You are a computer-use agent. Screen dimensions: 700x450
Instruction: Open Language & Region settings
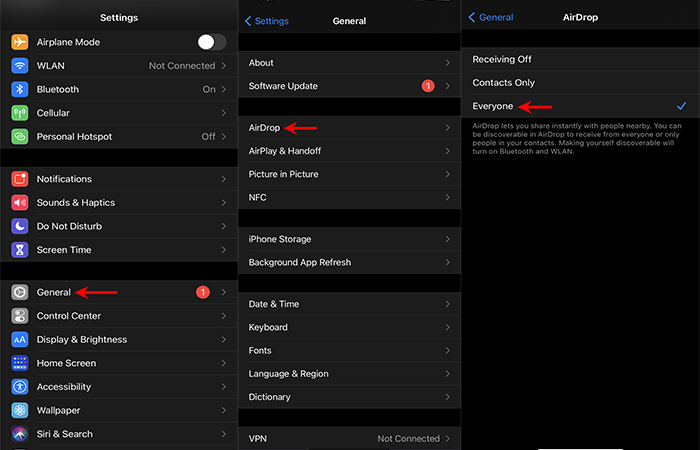(x=350, y=374)
